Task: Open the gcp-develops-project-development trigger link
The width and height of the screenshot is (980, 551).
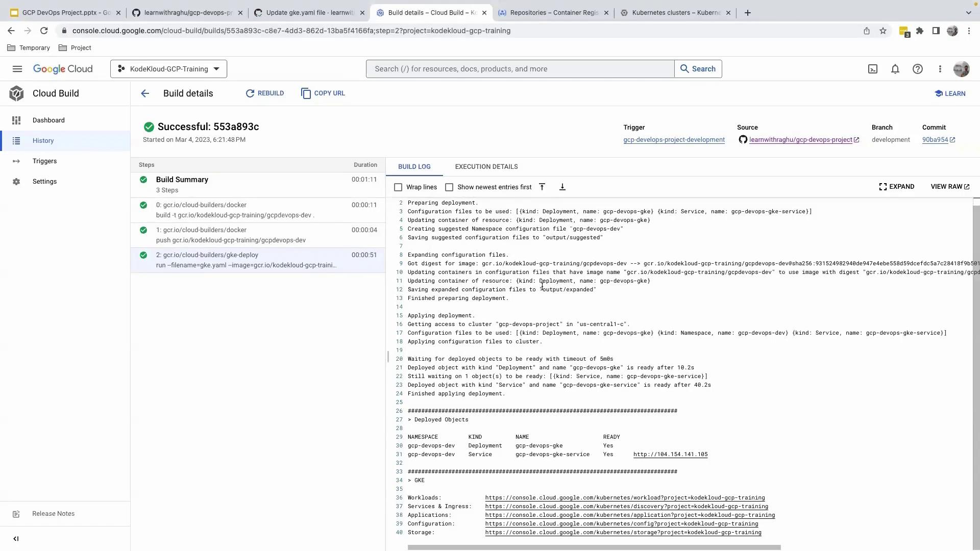Action: pos(674,140)
